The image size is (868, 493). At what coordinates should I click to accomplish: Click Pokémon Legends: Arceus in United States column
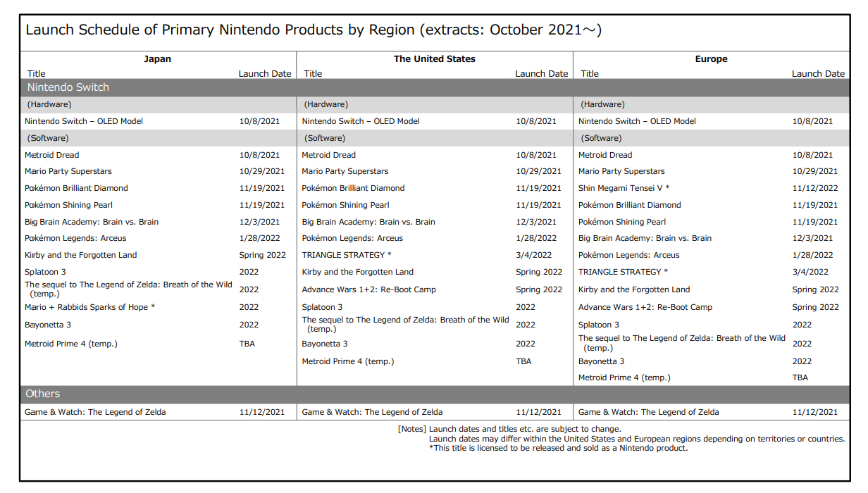pos(352,238)
